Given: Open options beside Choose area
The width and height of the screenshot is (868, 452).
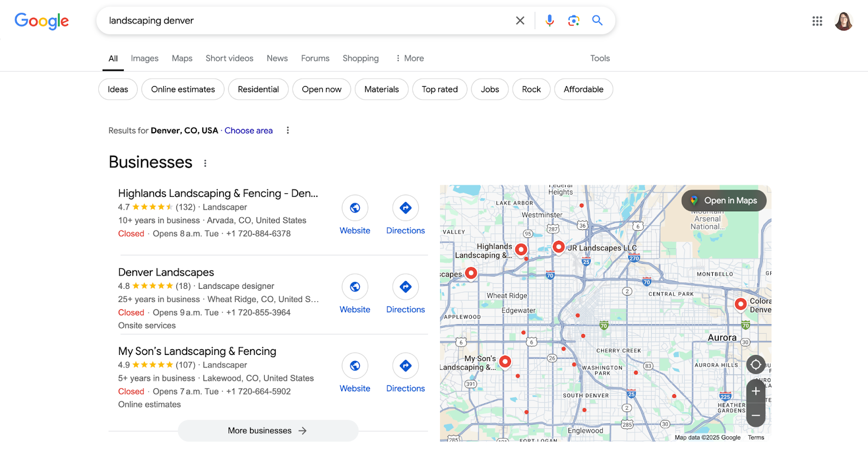Looking at the screenshot, I should (288, 130).
